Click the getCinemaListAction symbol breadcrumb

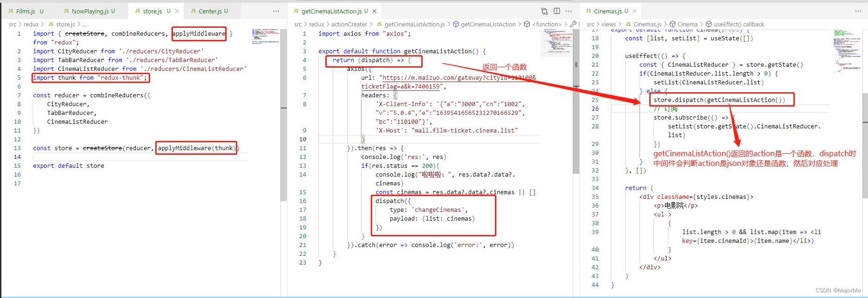click(484, 25)
